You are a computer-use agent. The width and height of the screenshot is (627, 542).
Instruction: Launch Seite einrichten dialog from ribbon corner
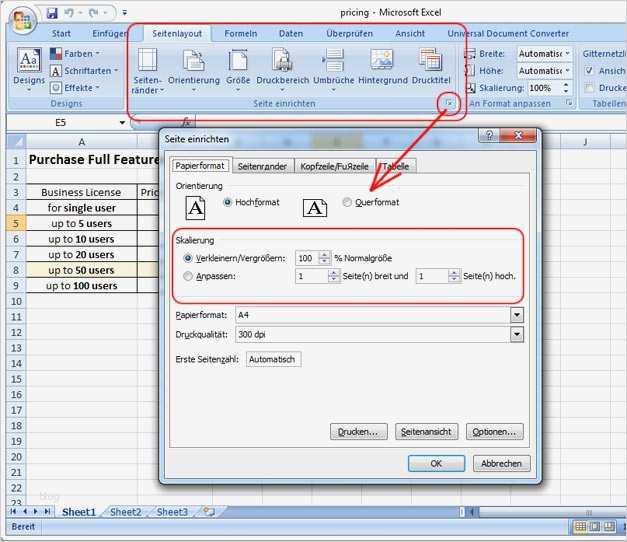click(449, 103)
